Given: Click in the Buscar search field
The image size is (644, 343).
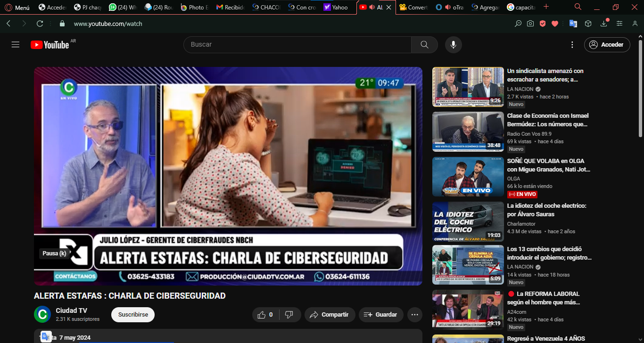Looking at the screenshot, I should click(297, 45).
